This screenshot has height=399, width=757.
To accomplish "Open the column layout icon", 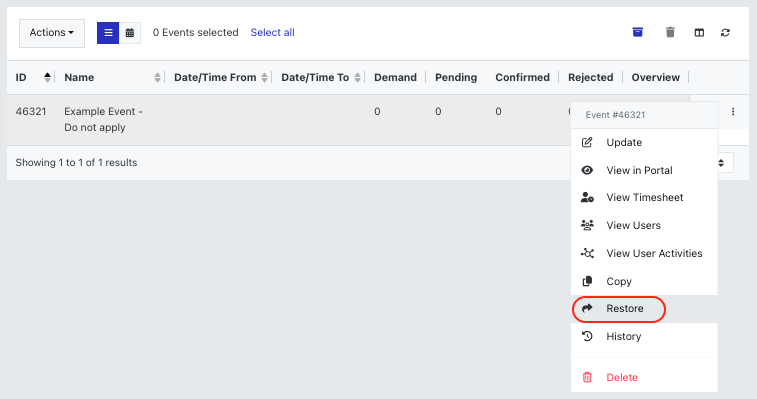I will (x=699, y=33).
